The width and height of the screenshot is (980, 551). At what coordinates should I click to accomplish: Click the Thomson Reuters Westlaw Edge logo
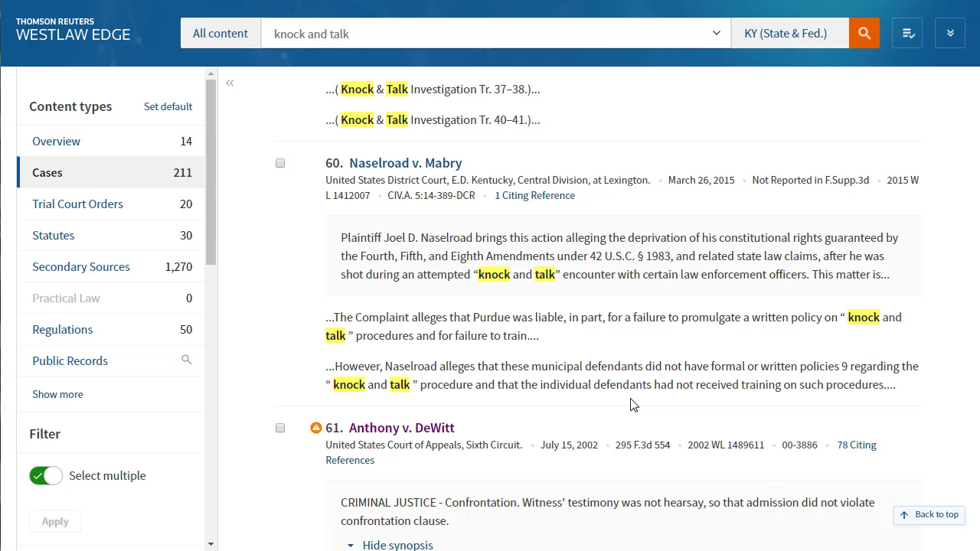pos(73,30)
